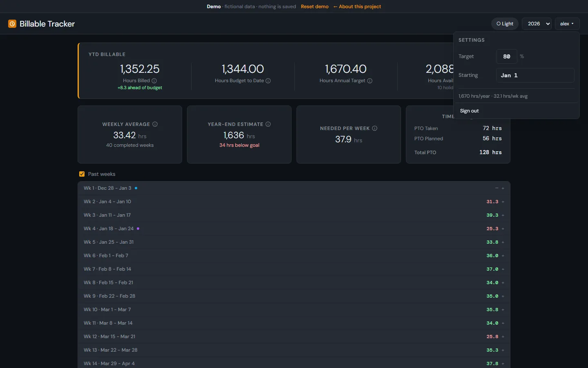Click the Reset demo link
The image size is (588, 368).
pyautogui.click(x=315, y=7)
